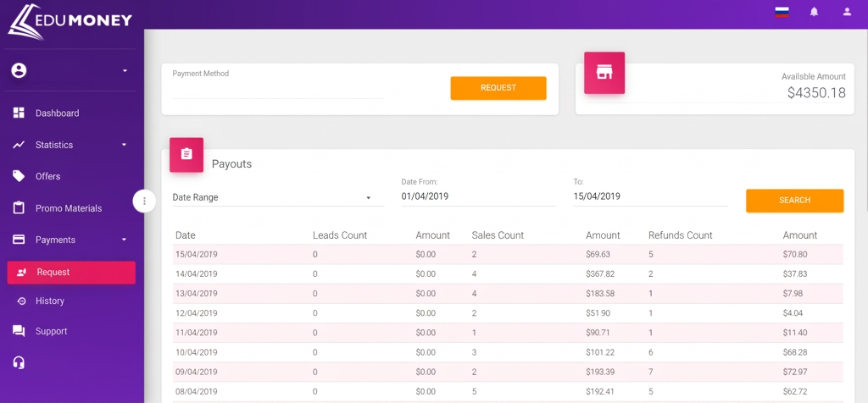
Task: Select the 13/04/2019 row date
Action: point(197,294)
